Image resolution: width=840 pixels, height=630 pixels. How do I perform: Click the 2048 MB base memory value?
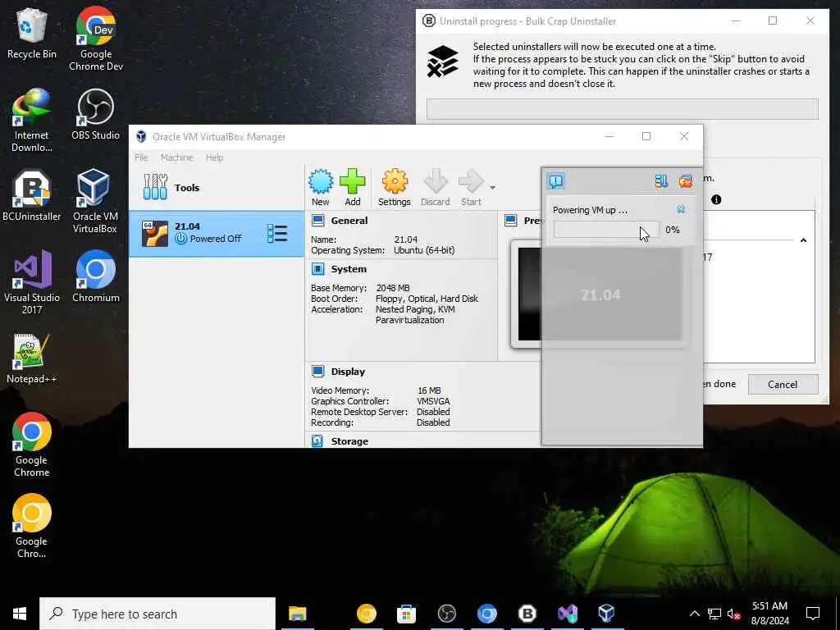[x=393, y=288]
